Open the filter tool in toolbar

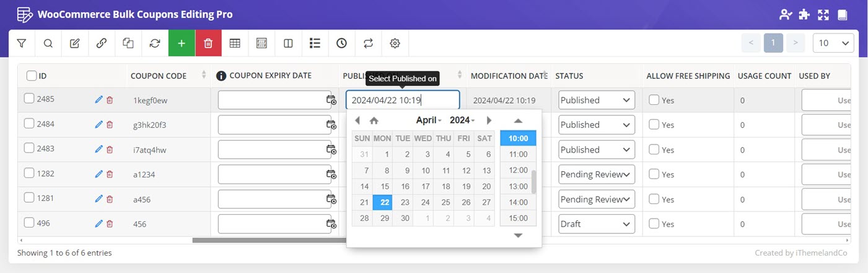click(x=22, y=43)
